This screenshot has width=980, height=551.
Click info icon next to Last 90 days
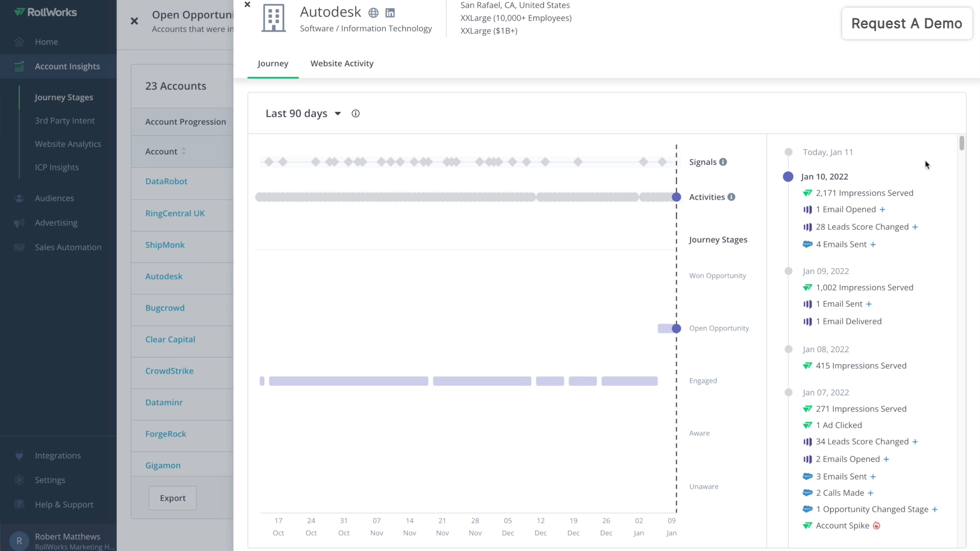[356, 114]
